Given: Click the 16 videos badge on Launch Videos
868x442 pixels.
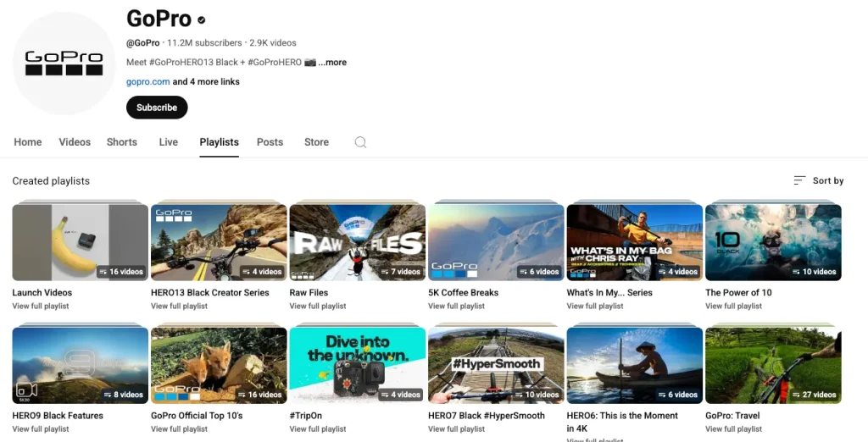Looking at the screenshot, I should click(x=121, y=272).
